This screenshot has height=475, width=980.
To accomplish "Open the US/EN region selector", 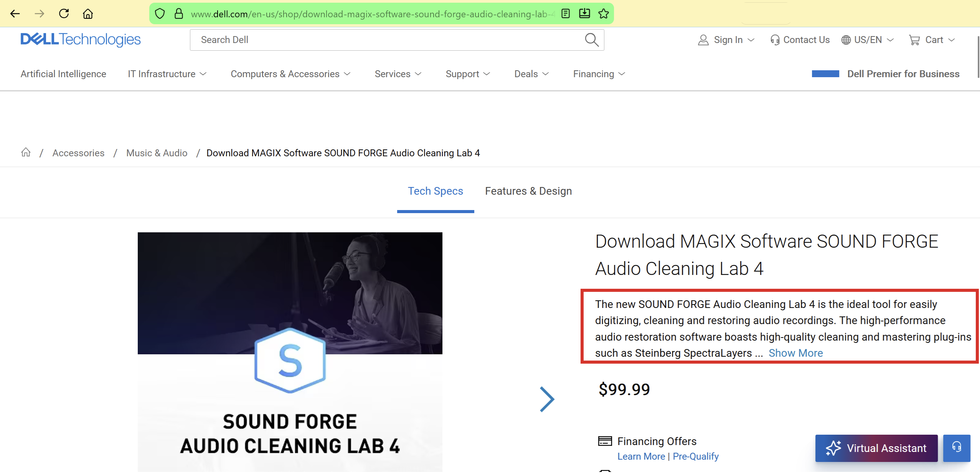I will point(867,40).
